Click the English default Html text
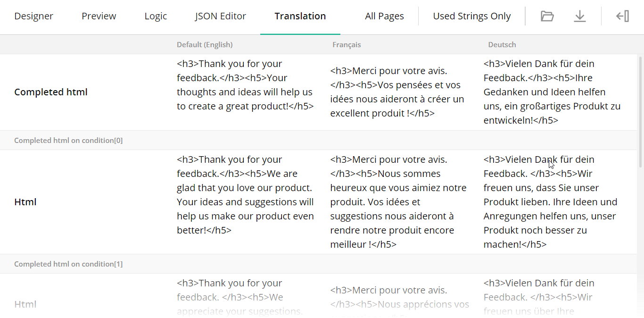The height and width of the screenshot is (318, 644). pos(245,201)
